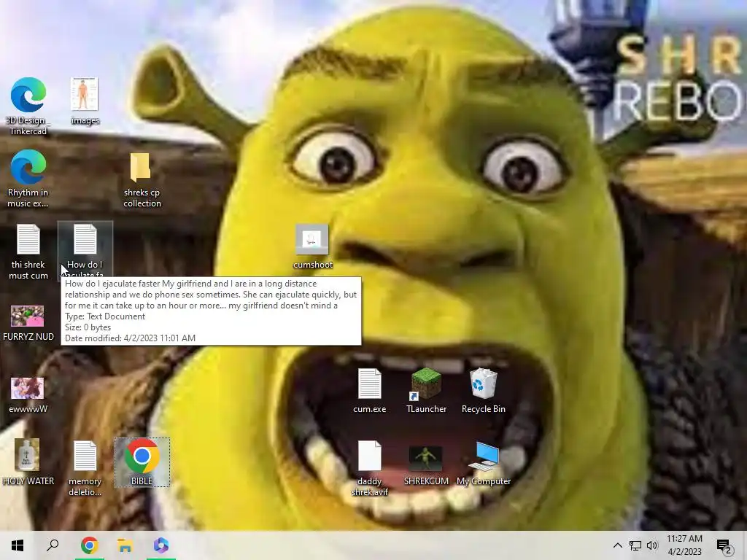
Task: Open the notification center with 2 alerts
Action: 724,545
